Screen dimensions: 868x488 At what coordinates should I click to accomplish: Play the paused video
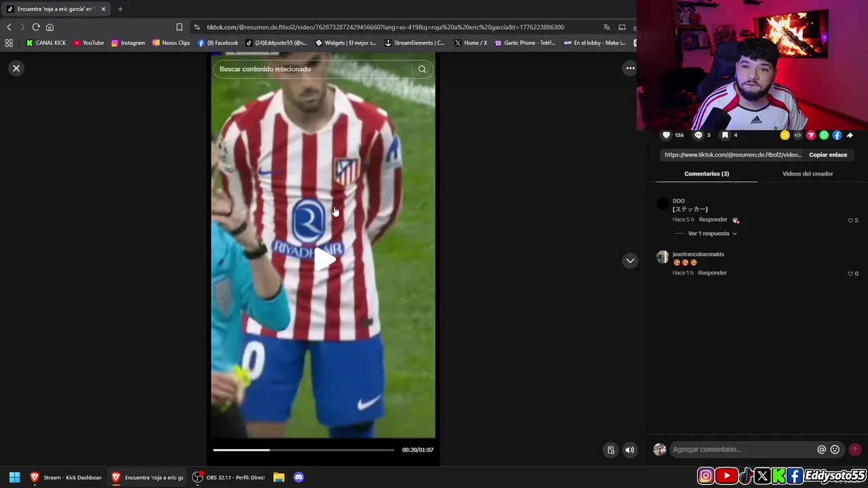(x=324, y=260)
